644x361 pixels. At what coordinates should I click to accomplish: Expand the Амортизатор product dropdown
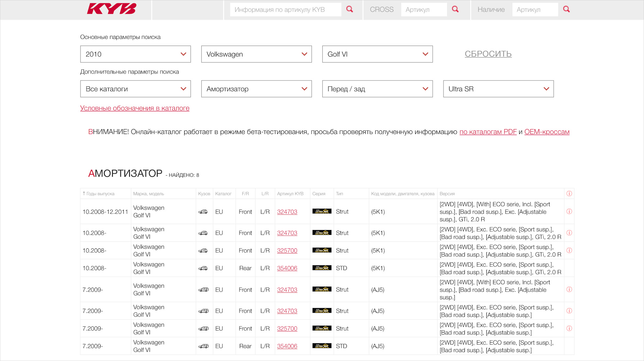point(257,89)
